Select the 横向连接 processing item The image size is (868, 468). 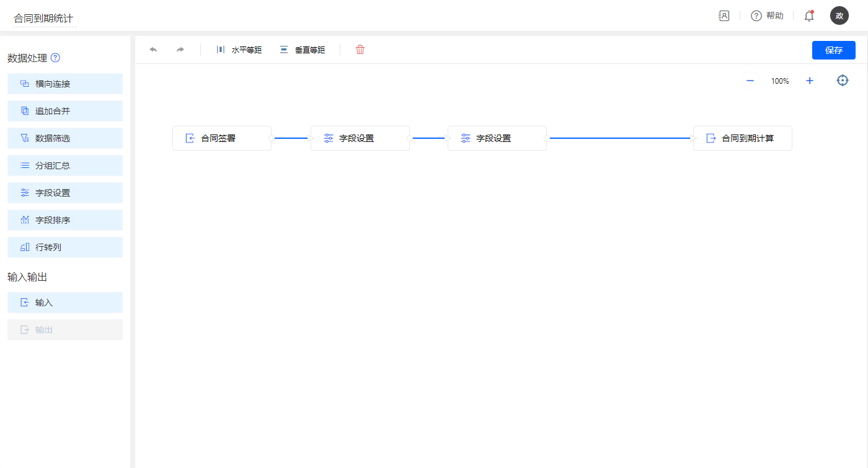pyautogui.click(x=65, y=84)
